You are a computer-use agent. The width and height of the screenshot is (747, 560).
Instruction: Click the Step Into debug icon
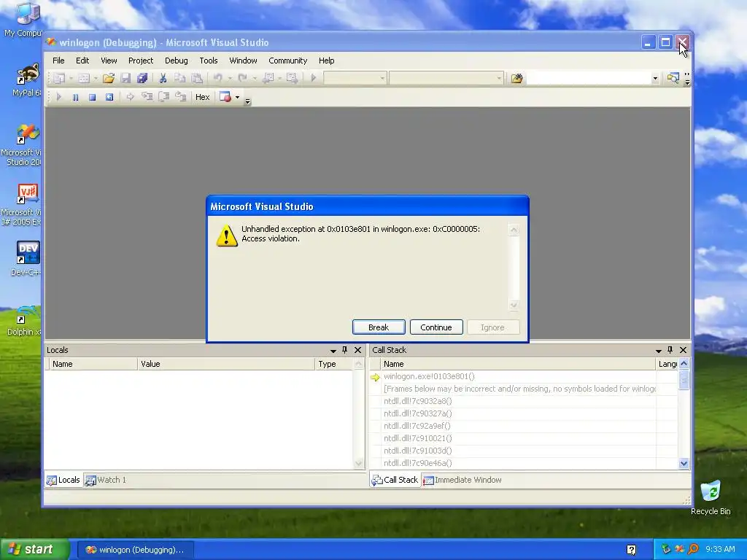(x=147, y=97)
